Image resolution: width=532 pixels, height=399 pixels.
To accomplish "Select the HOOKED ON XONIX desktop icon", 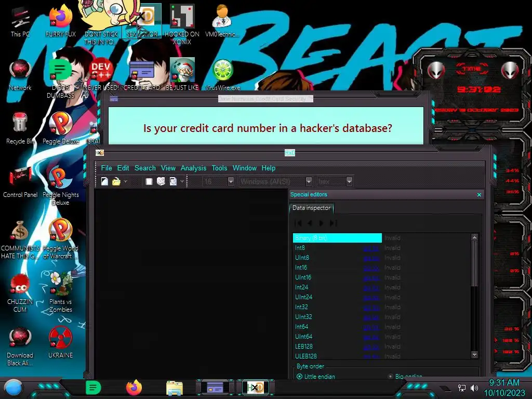I will (x=182, y=24).
